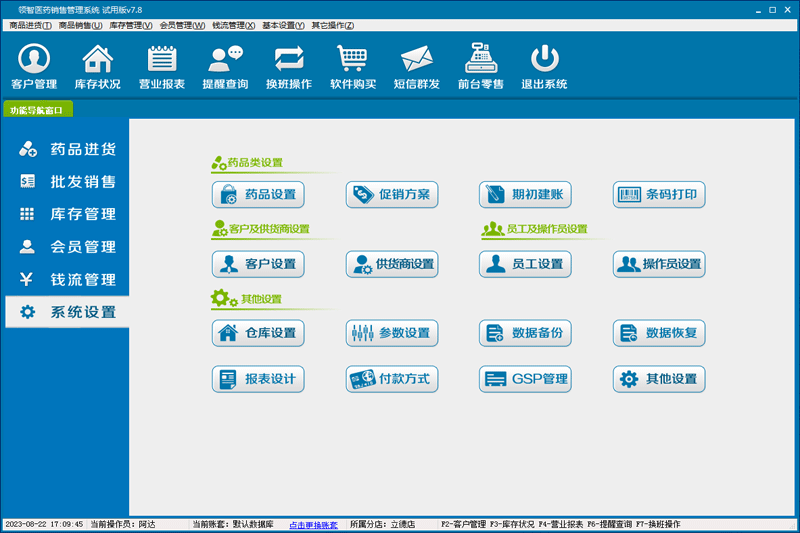800x533 pixels.
Task: Click 换班操作 swap icon
Action: (x=289, y=66)
